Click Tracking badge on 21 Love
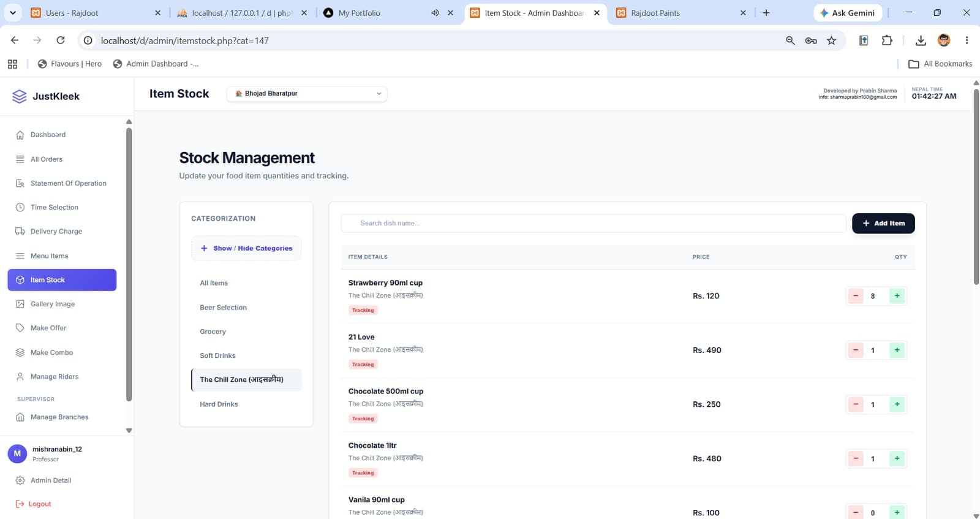This screenshot has height=519, width=980. (363, 365)
